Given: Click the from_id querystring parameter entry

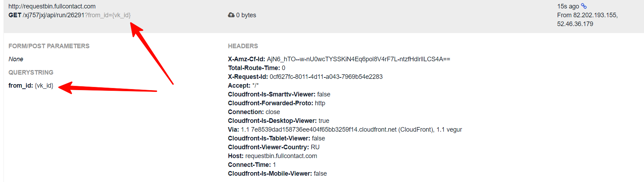Looking at the screenshot, I should click(x=31, y=86).
